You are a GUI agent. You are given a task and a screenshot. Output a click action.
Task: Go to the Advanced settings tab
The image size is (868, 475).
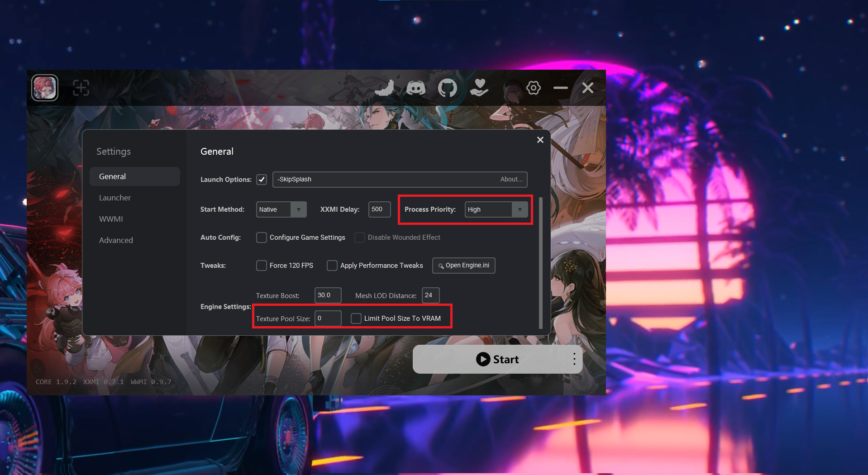(135, 240)
